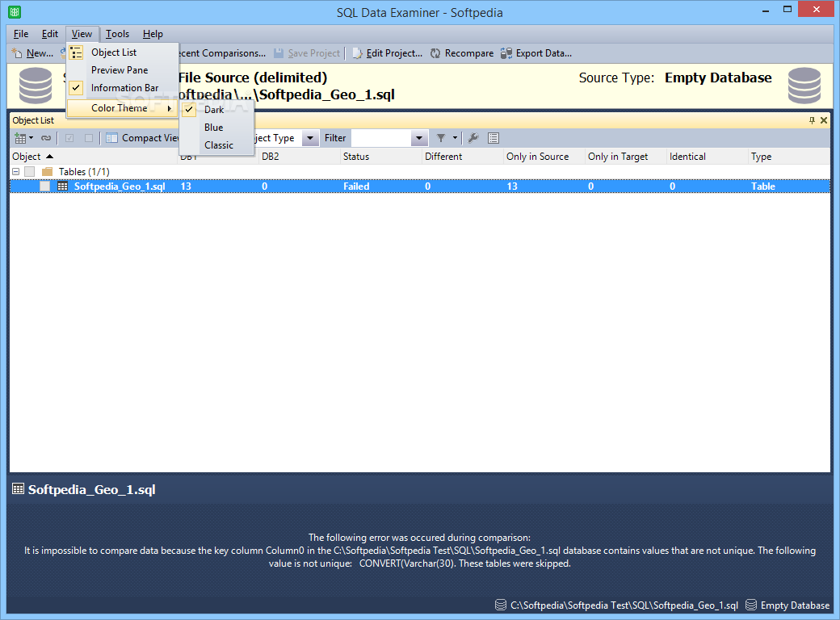The height and width of the screenshot is (620, 840).
Task: Click Recent Comparisons... button
Action: pyautogui.click(x=222, y=53)
